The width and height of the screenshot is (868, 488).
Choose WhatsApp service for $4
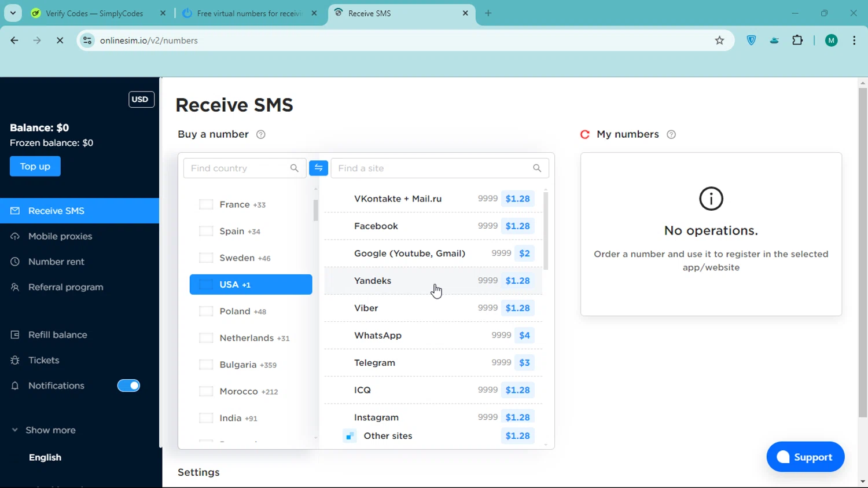point(433,335)
